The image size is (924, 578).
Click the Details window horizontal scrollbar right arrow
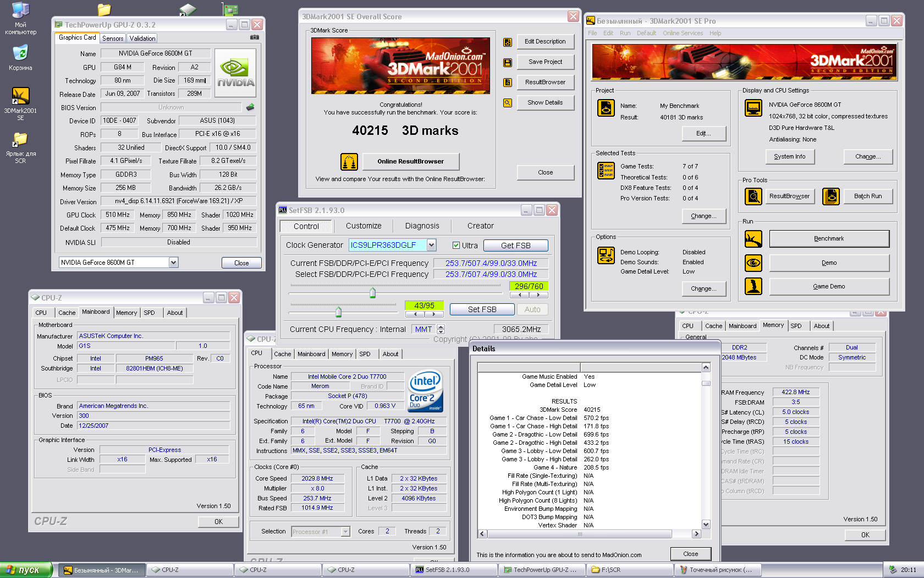coord(696,534)
